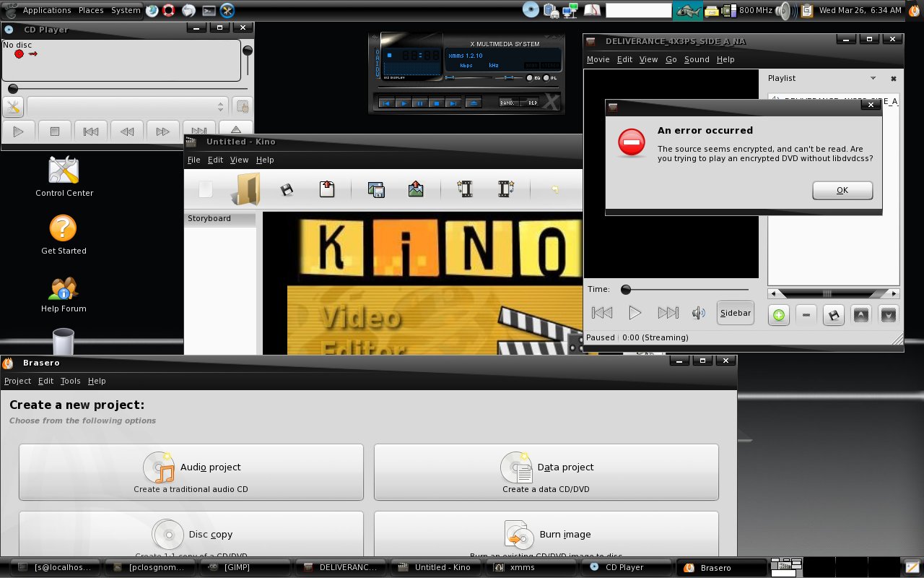Add item to Totem playlist with plus button
This screenshot has height=578, width=924.
pyautogui.click(x=778, y=315)
